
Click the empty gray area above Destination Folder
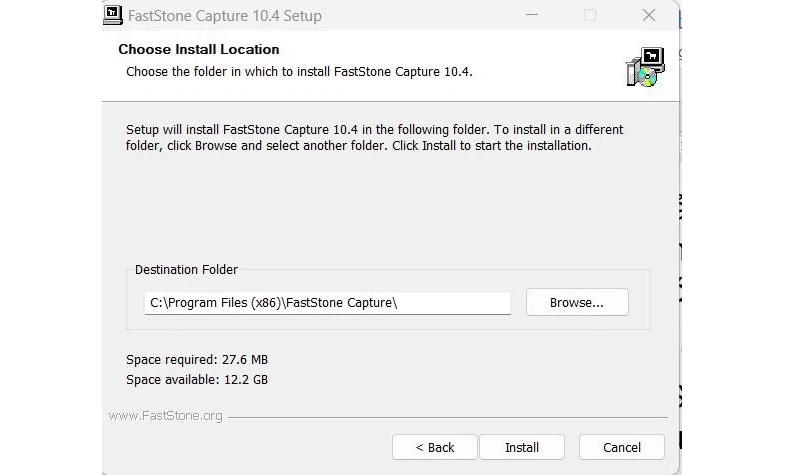point(390,210)
